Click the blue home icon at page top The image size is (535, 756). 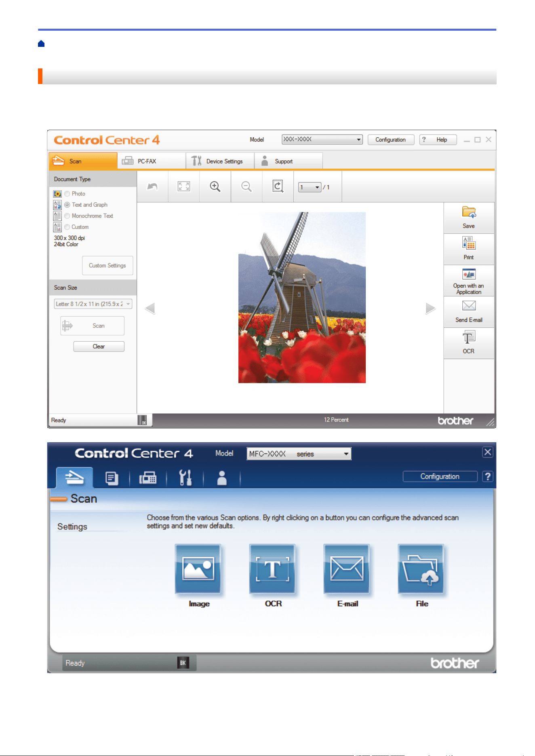click(x=41, y=44)
